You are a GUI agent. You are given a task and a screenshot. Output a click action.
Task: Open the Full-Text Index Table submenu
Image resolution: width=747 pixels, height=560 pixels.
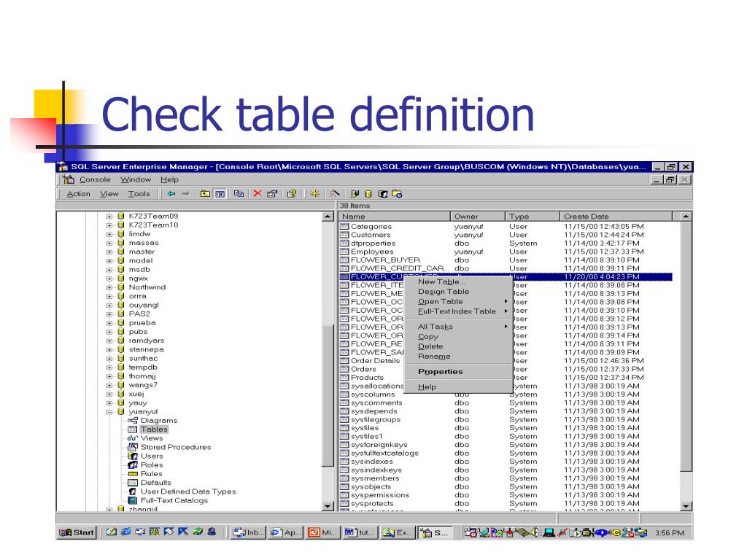click(457, 311)
